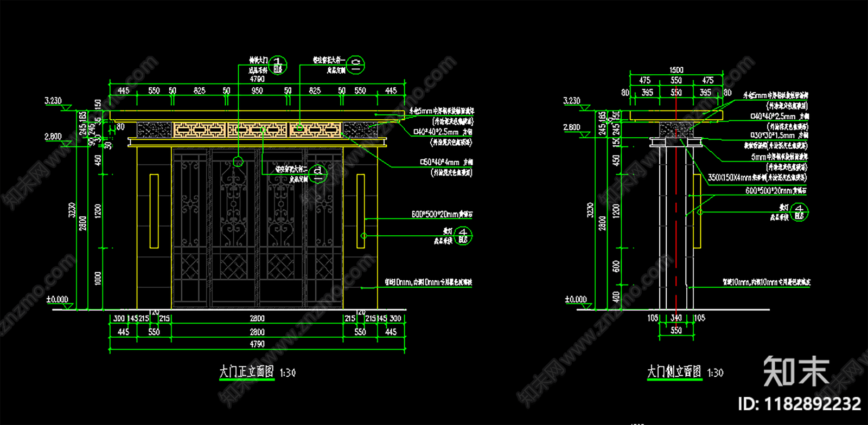Click the 4790 dimension below front elevation
868x425 pixels.
tap(257, 344)
